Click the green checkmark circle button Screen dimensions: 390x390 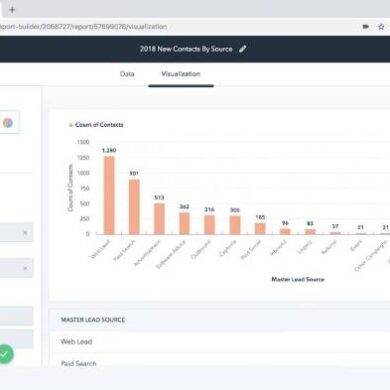pos(5,354)
